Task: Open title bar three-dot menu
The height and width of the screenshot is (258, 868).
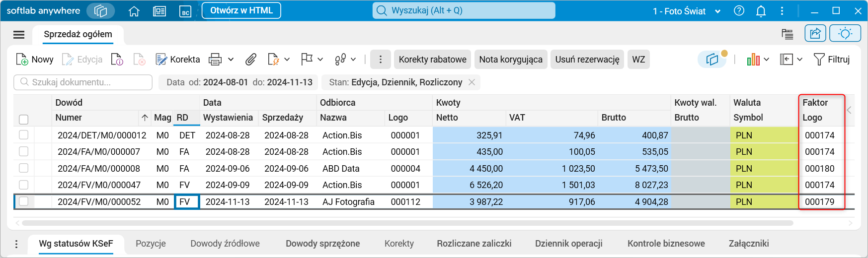Action: point(782,11)
